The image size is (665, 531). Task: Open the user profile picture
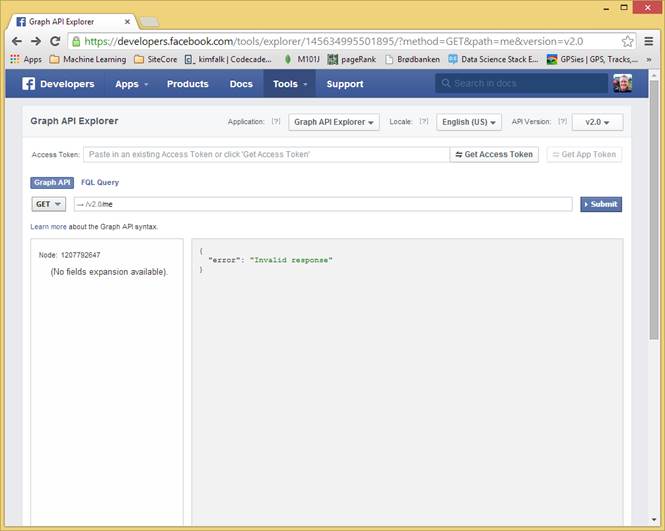[623, 83]
